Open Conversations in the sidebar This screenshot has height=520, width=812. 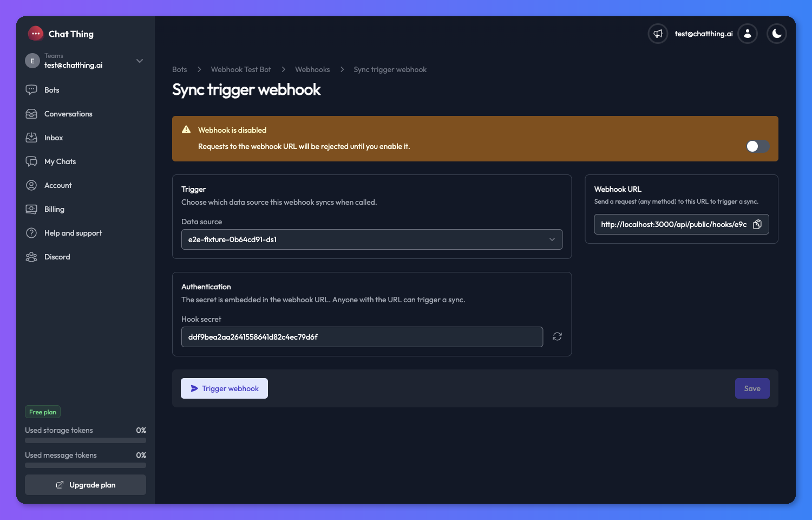(x=86, y=114)
